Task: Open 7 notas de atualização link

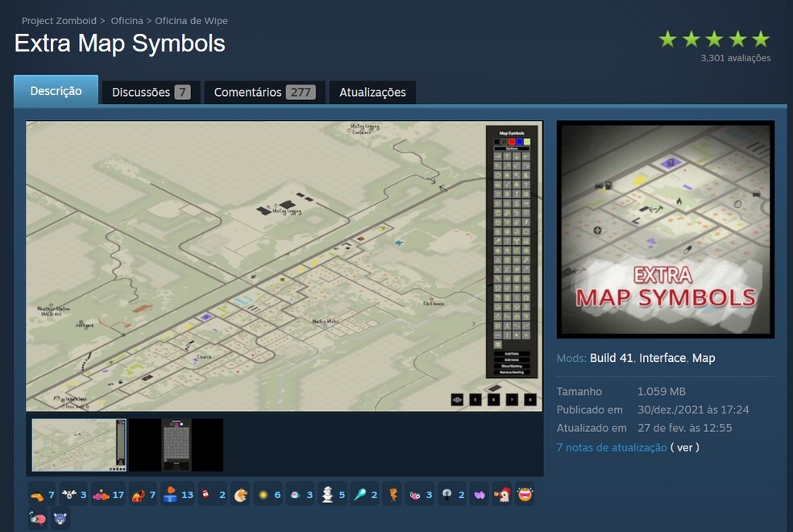Action: click(612, 447)
